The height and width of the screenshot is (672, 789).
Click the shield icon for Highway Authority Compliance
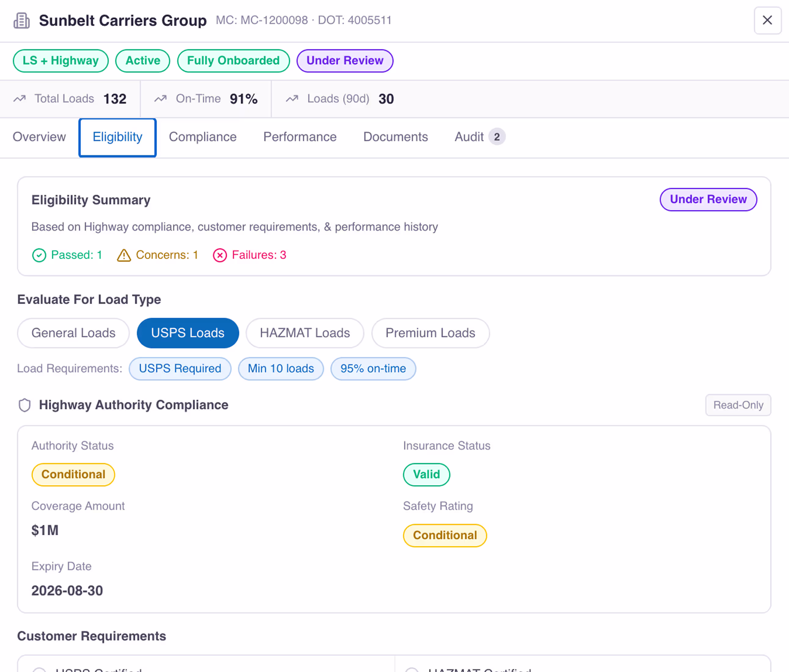click(x=25, y=405)
